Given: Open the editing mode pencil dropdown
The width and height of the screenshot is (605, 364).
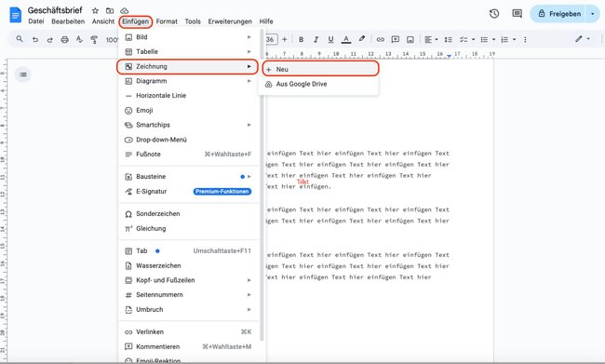Looking at the screenshot, I should [x=583, y=39].
